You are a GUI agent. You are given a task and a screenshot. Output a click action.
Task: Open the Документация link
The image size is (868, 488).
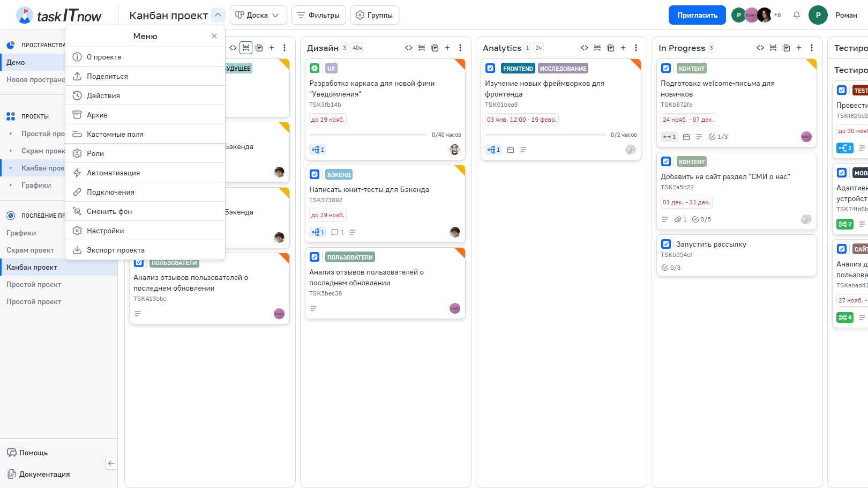(44, 474)
